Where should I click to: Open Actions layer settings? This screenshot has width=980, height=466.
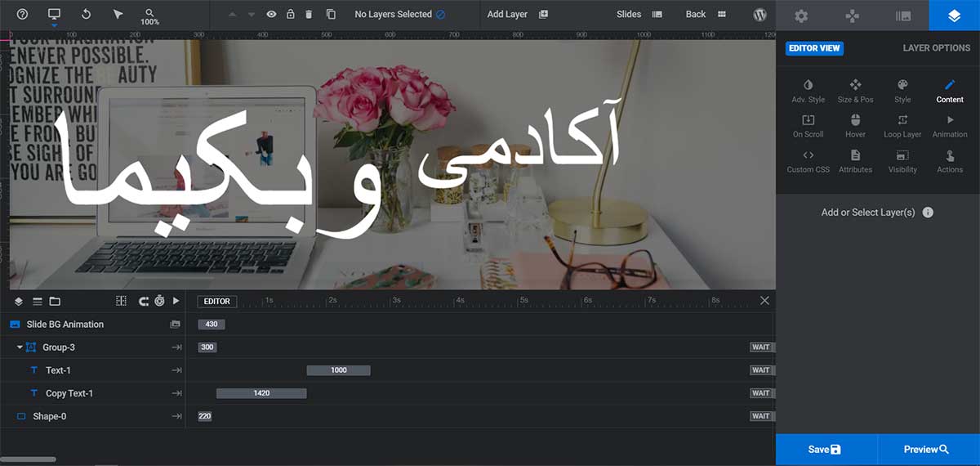[950, 161]
